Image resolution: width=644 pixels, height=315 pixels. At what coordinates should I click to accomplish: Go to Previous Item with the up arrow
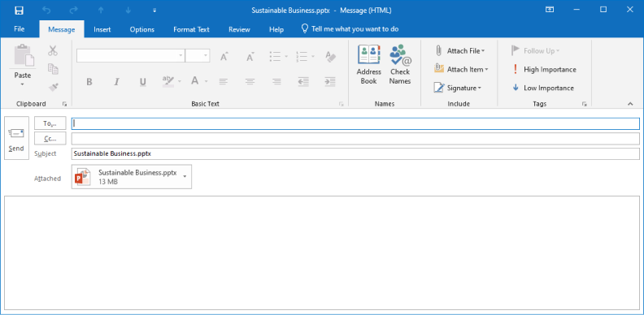101,10
